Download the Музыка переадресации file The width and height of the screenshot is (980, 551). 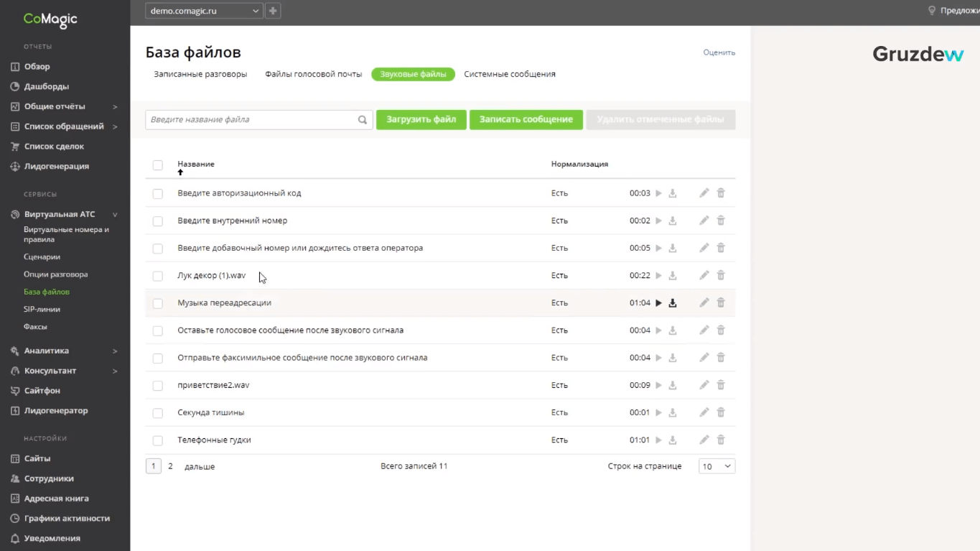673,303
